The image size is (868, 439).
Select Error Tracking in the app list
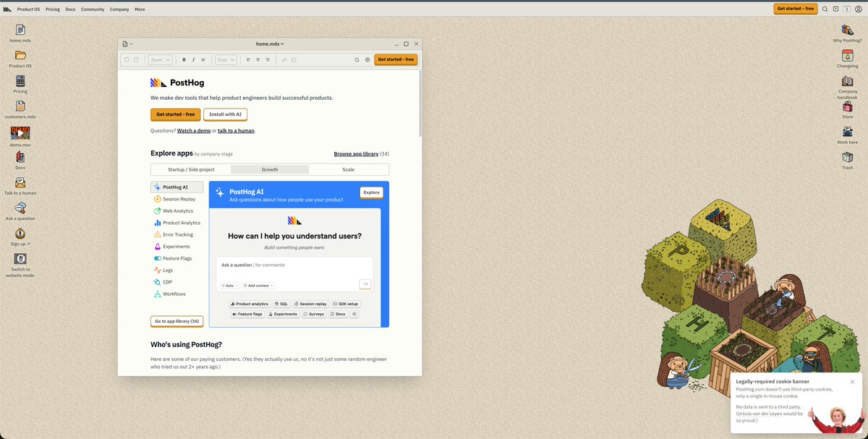pyautogui.click(x=177, y=234)
